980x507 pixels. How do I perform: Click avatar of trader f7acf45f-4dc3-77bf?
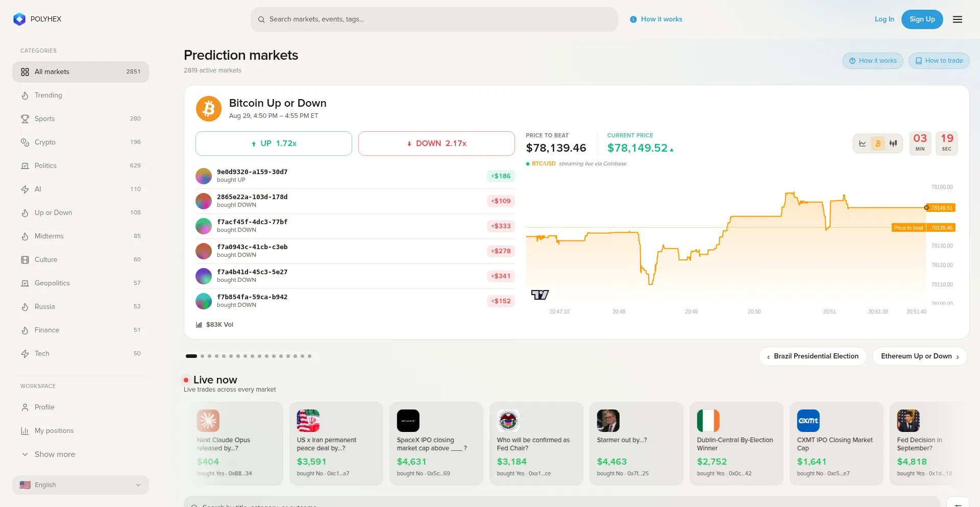[204, 226]
